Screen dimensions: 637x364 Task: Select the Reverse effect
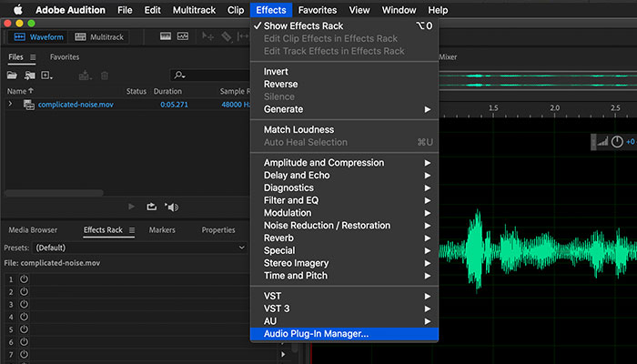click(x=345, y=84)
